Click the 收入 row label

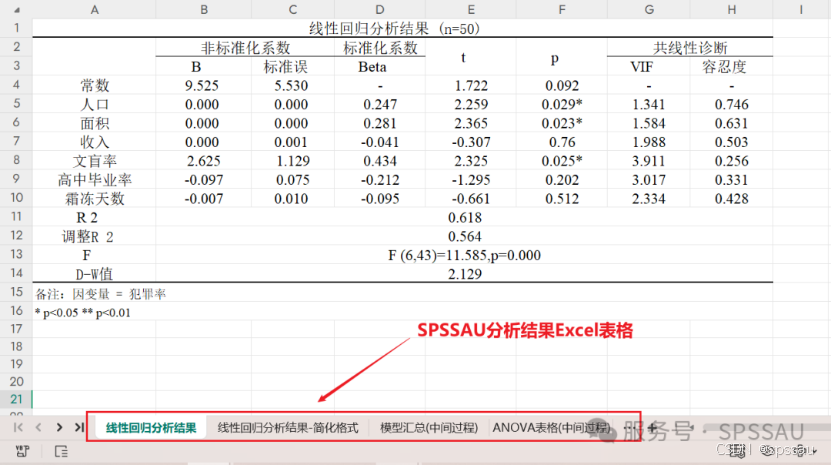[x=94, y=142]
